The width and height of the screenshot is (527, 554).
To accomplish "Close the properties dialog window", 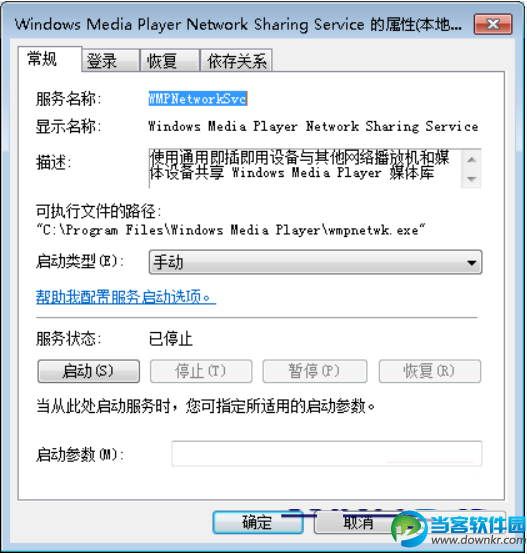I will click(x=493, y=24).
